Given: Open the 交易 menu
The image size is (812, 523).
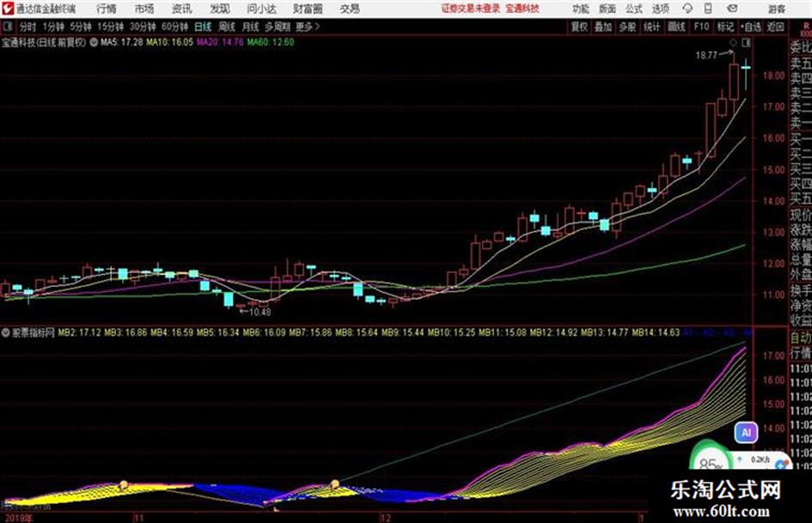Looking at the screenshot, I should click(x=350, y=9).
